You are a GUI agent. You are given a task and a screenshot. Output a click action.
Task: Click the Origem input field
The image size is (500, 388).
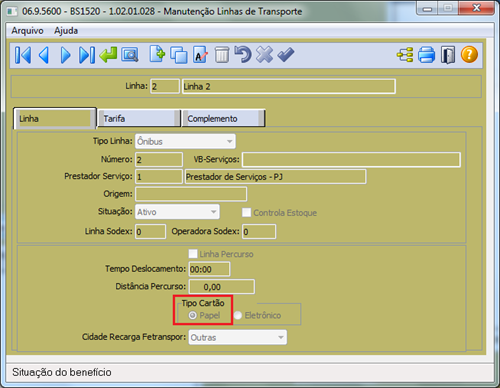[191, 194]
